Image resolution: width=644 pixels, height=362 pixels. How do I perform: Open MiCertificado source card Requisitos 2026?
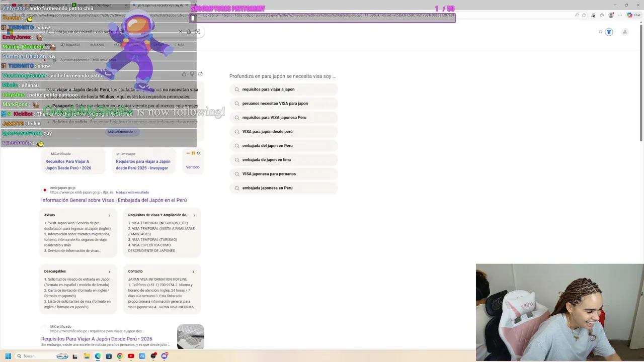click(x=73, y=161)
